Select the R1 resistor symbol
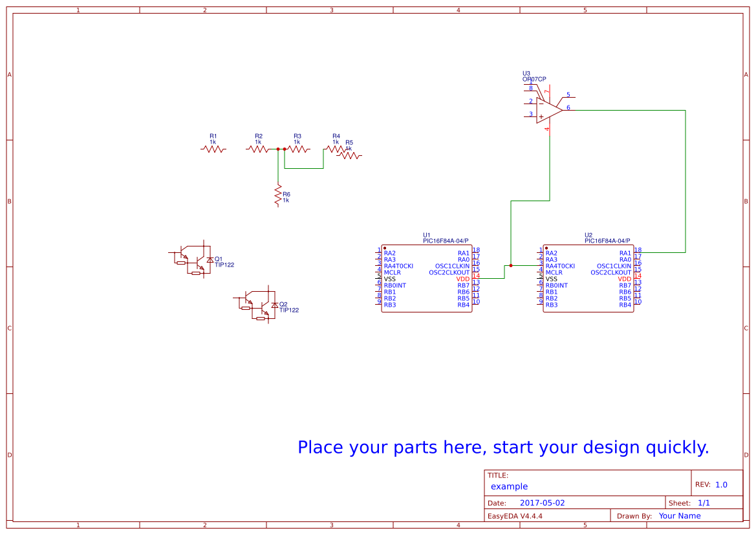The height and width of the screenshot is (535, 756). (213, 149)
